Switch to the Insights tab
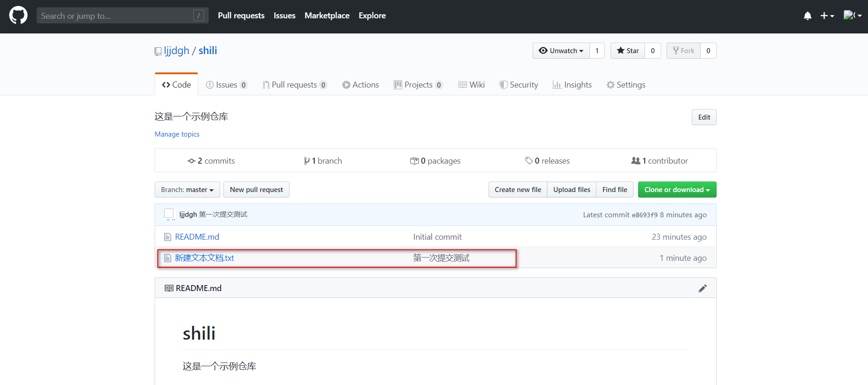Image resolution: width=868 pixels, height=385 pixels. (x=572, y=85)
